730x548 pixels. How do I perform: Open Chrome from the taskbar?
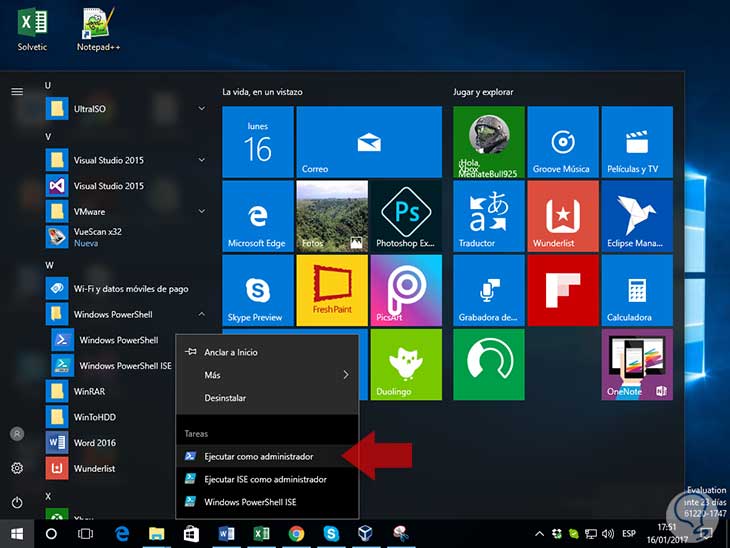[x=296, y=534]
